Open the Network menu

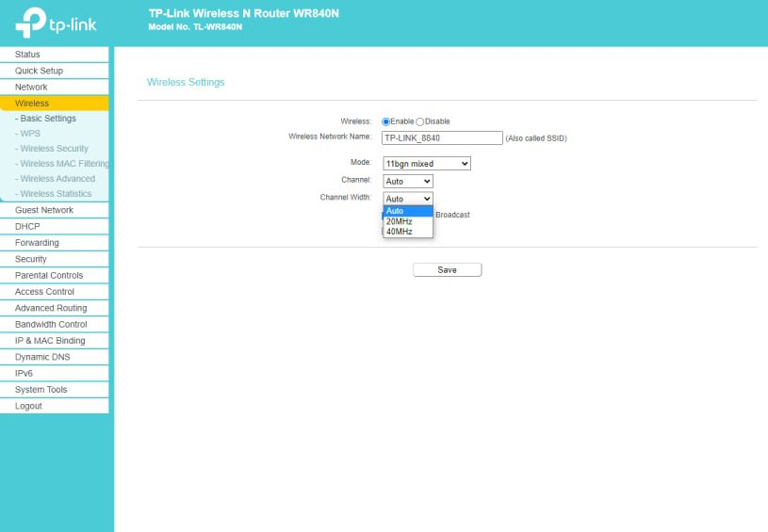point(55,88)
